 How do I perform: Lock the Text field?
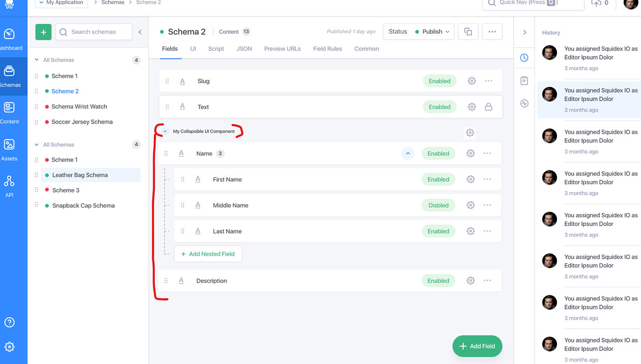[x=488, y=106]
